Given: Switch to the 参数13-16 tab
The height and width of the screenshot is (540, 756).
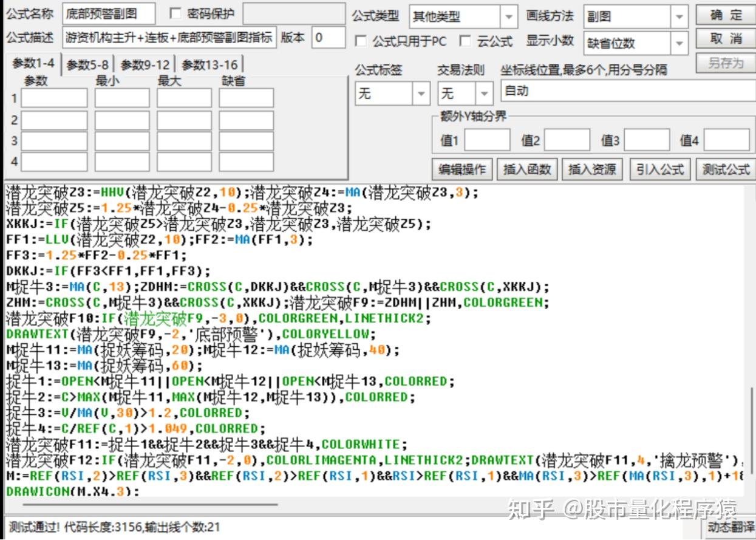Looking at the screenshot, I should coord(209,65).
